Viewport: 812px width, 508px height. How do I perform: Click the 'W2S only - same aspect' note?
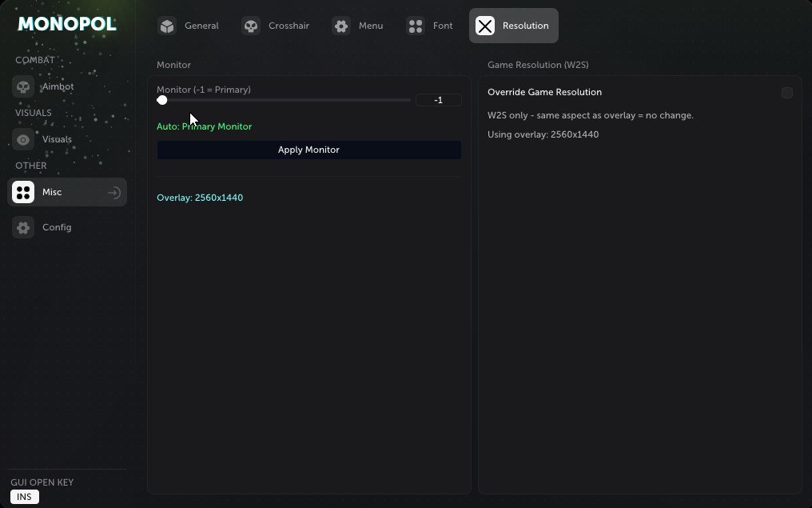point(591,115)
